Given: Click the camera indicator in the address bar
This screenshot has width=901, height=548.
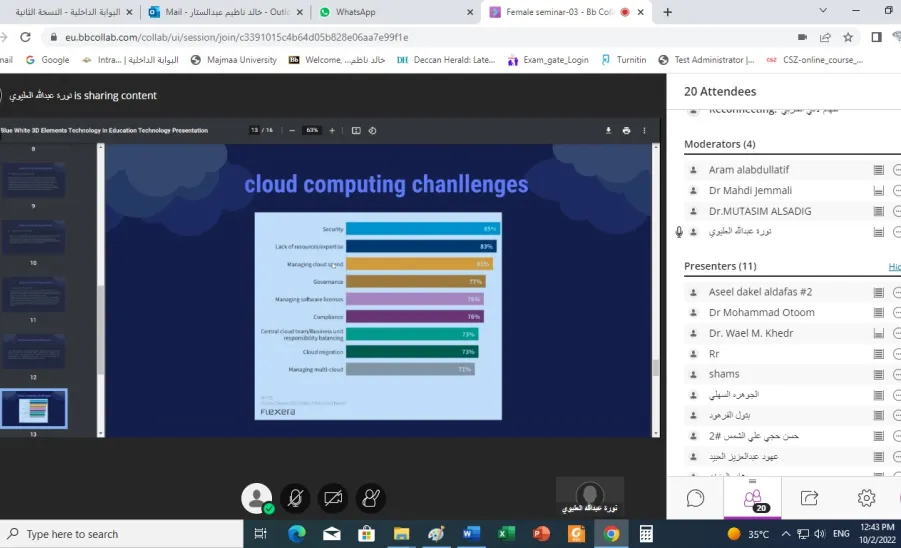Looking at the screenshot, I should click(x=802, y=37).
